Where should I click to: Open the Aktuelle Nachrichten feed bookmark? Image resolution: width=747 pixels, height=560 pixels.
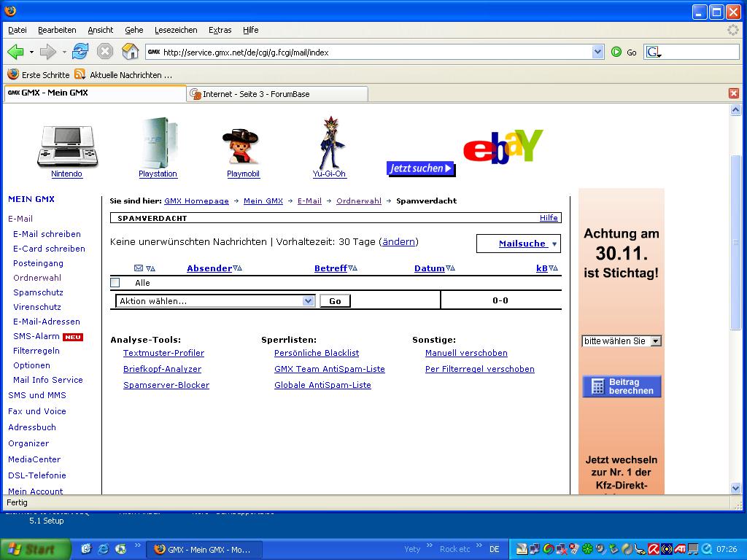tap(123, 75)
